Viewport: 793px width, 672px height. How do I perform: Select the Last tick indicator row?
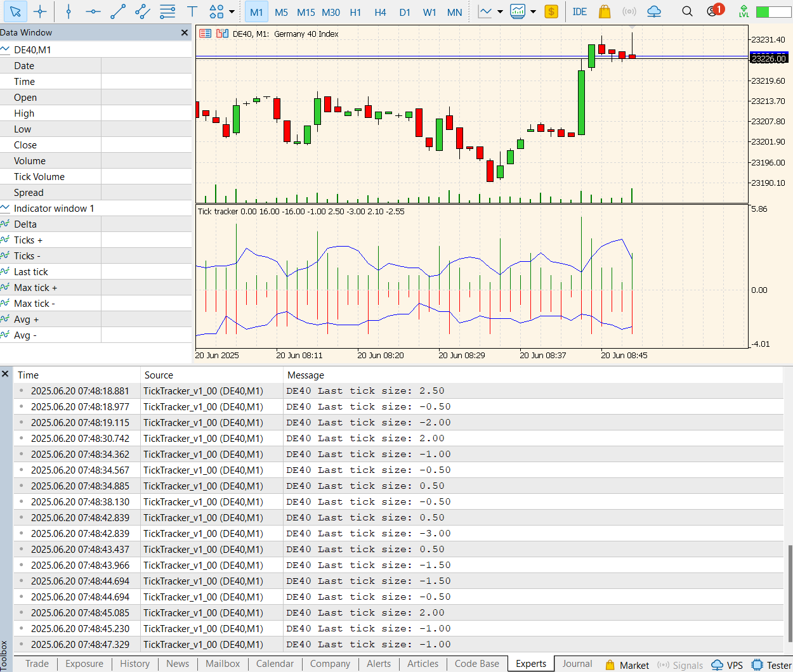[96, 271]
